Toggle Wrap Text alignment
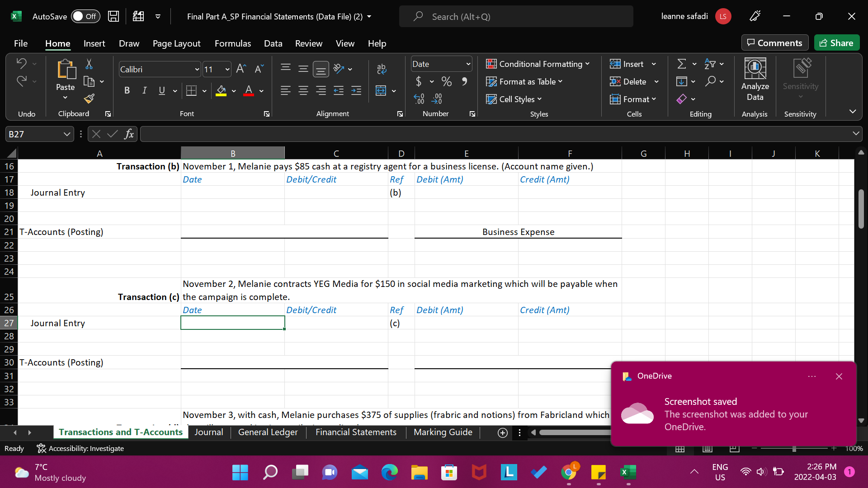Image resolution: width=868 pixels, height=488 pixels. pyautogui.click(x=381, y=69)
